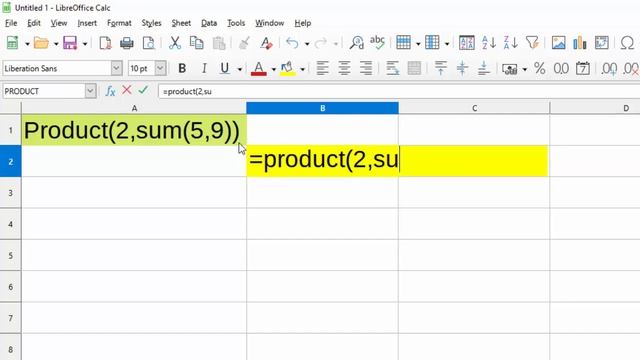640x360 pixels.
Task: Sort ascending A to Z
Action: (x=489, y=43)
